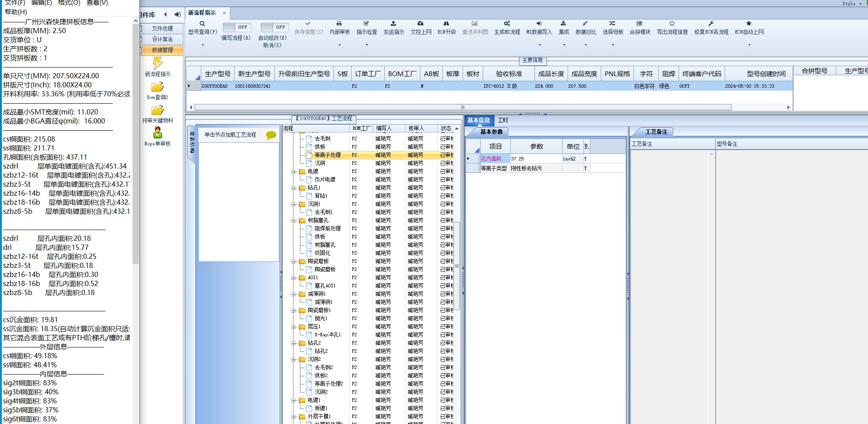Click the back arrow beside 组件库
This screenshot has height=424, width=868.
166,15
